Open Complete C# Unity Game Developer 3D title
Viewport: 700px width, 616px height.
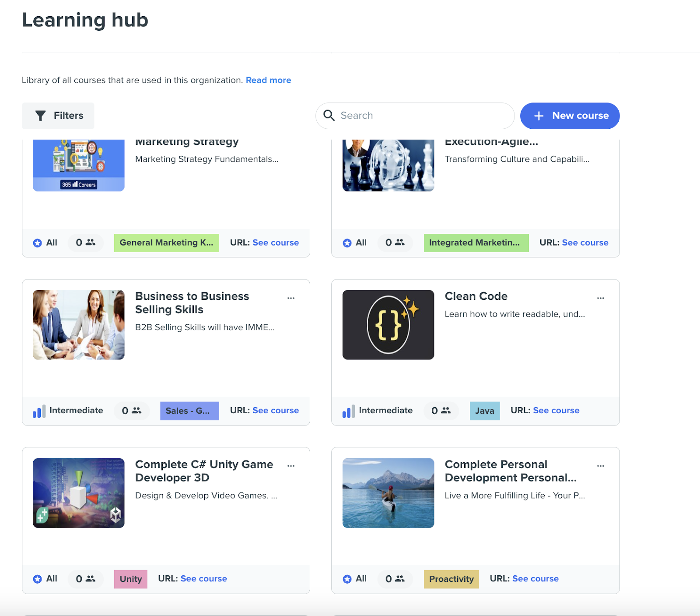(x=204, y=471)
